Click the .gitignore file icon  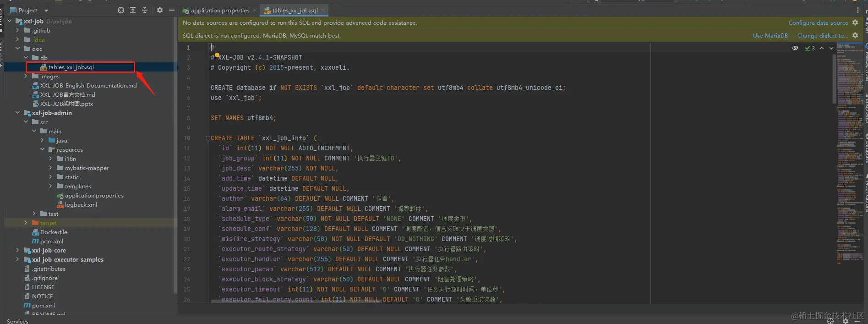pyautogui.click(x=27, y=278)
